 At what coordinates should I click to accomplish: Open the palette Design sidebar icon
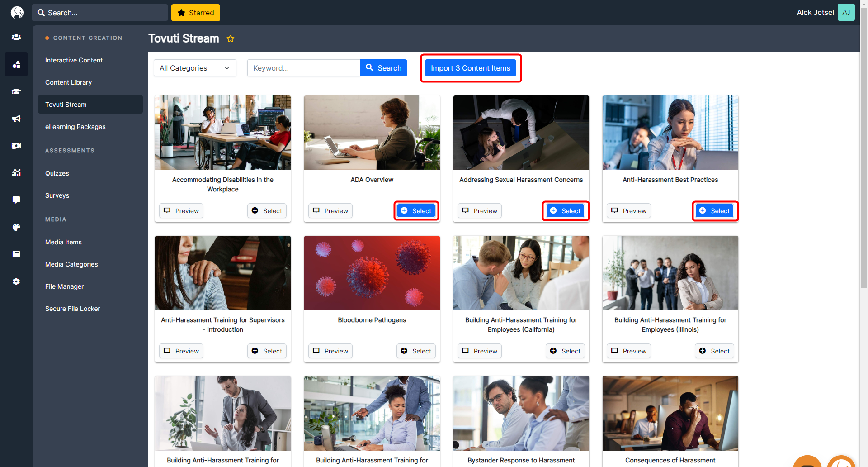(16, 227)
